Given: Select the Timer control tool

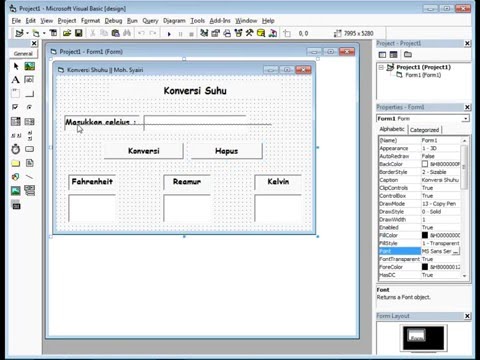Looking at the screenshot, I should pos(16,149).
